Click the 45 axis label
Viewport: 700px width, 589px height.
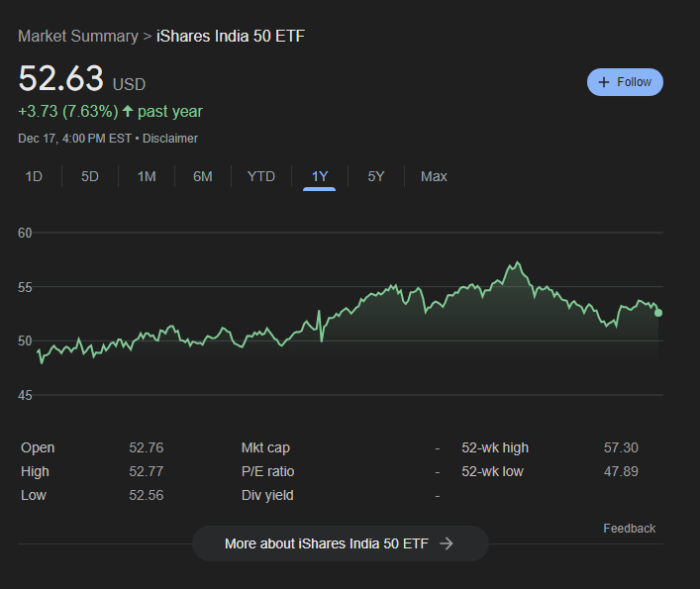(25, 395)
